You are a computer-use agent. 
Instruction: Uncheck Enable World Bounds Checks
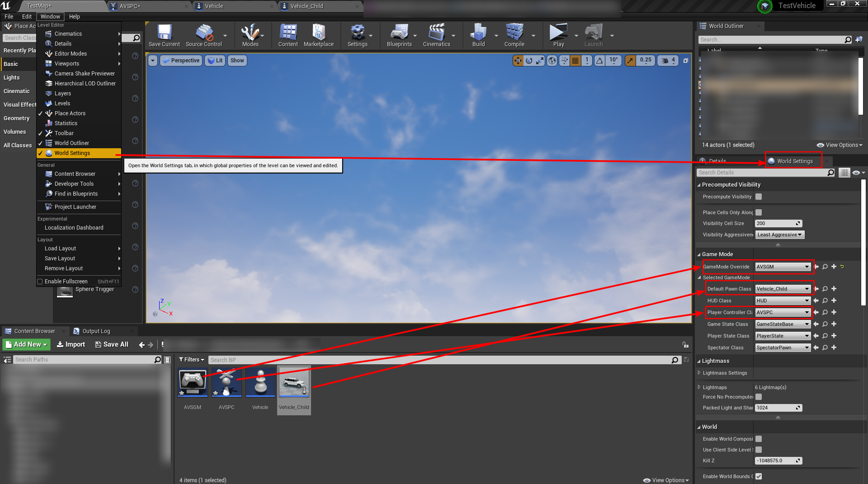(x=759, y=476)
